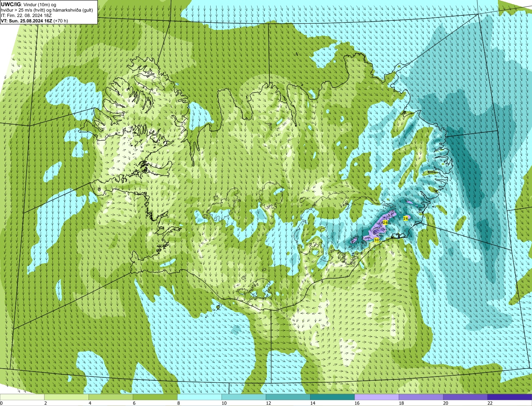The width and height of the screenshot is (532, 406).
Task: Click the 20–22 m/s violet legend swatch
Action: [x=465, y=397]
